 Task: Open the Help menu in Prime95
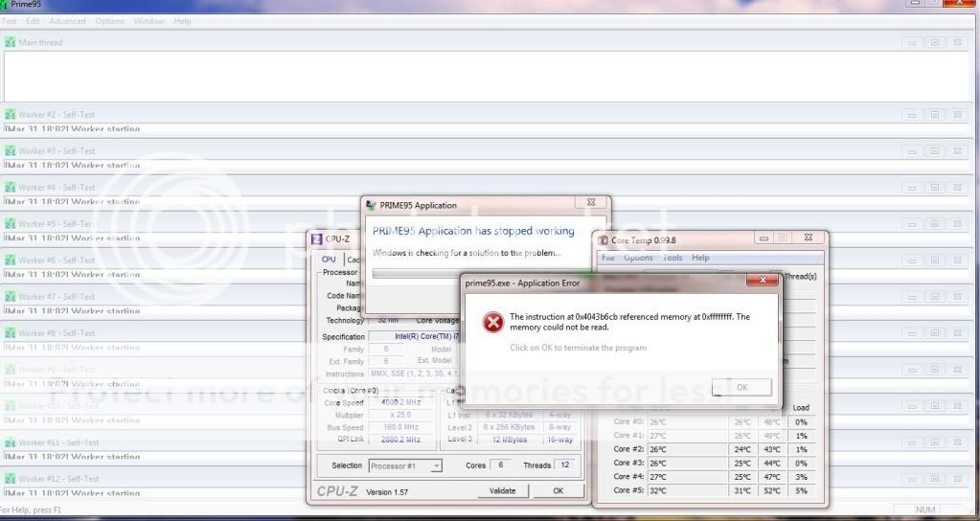(182, 21)
